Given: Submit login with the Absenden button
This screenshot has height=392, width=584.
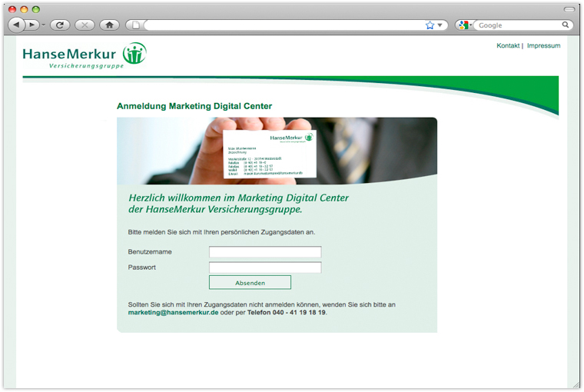Looking at the screenshot, I should pyautogui.click(x=250, y=282).
